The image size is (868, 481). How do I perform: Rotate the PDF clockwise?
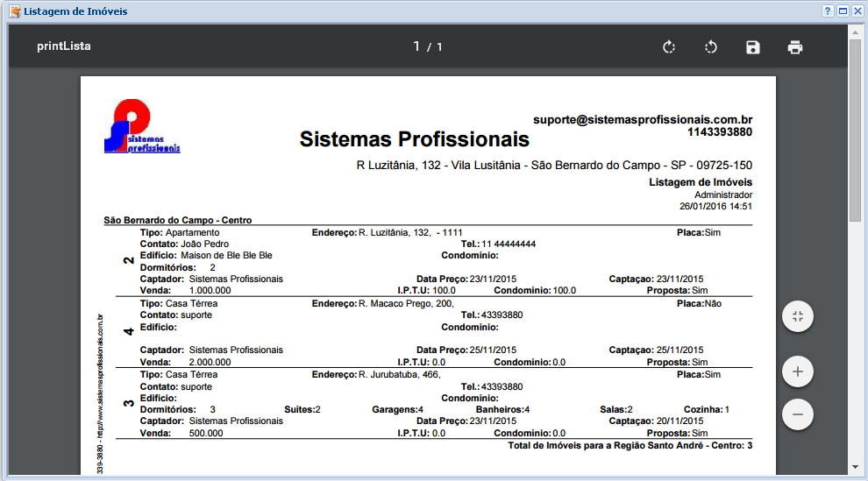pyautogui.click(x=669, y=47)
